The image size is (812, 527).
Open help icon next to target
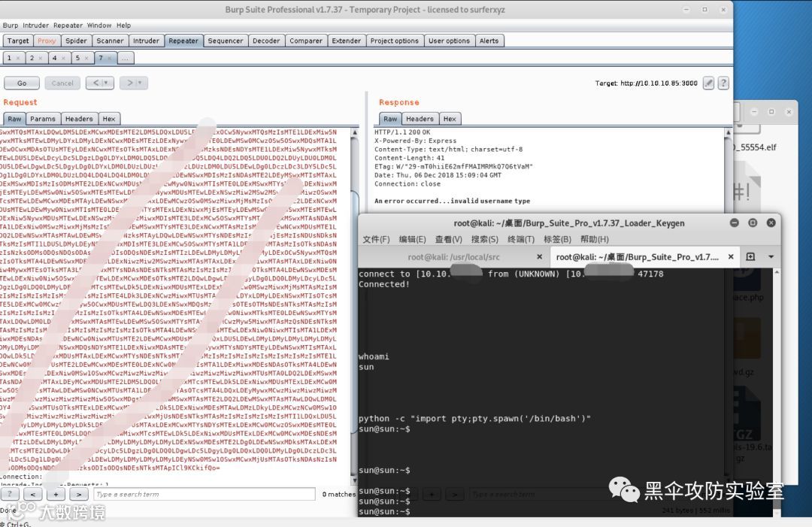click(723, 83)
